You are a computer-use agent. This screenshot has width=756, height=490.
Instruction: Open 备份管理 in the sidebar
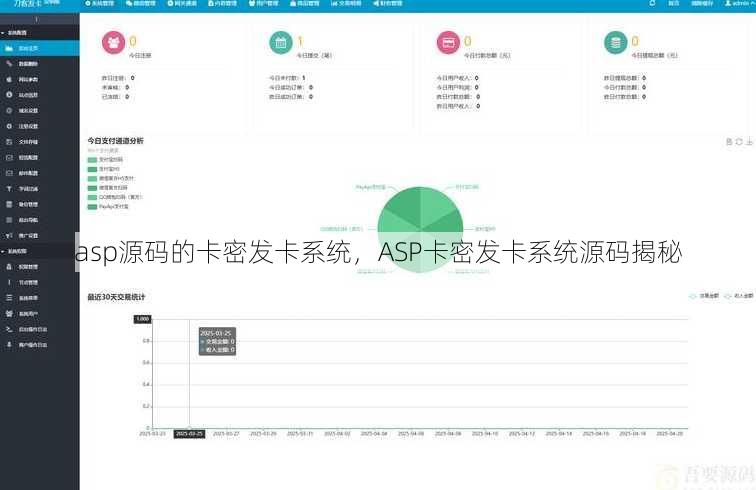click(x=40, y=204)
